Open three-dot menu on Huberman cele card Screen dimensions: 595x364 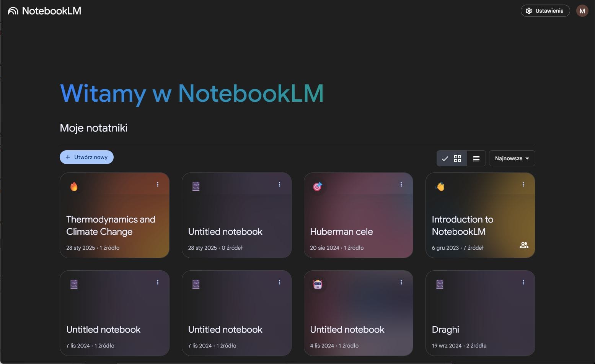pos(401,184)
